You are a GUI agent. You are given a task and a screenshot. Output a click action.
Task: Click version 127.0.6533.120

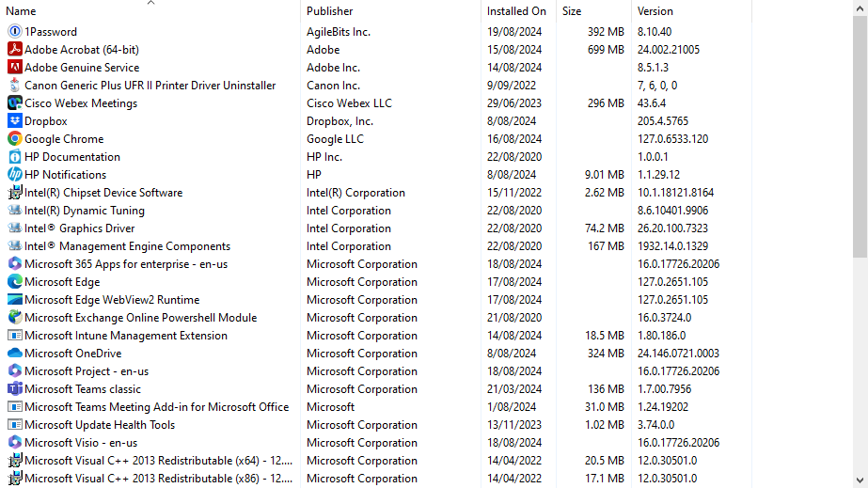tap(672, 139)
